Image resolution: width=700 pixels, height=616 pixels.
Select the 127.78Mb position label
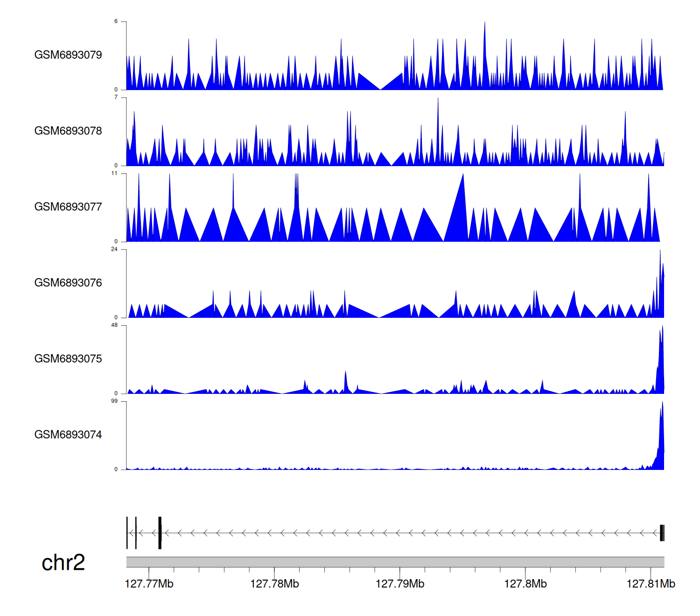click(x=274, y=584)
